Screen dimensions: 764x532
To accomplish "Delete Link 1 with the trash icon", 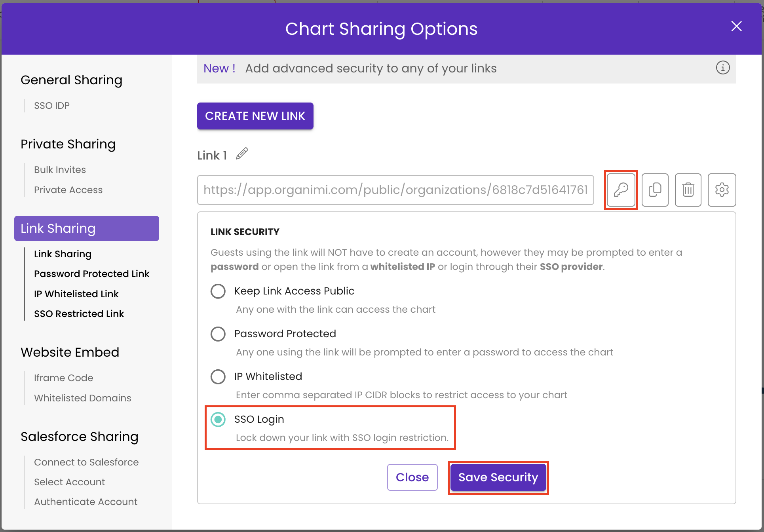I will (688, 190).
